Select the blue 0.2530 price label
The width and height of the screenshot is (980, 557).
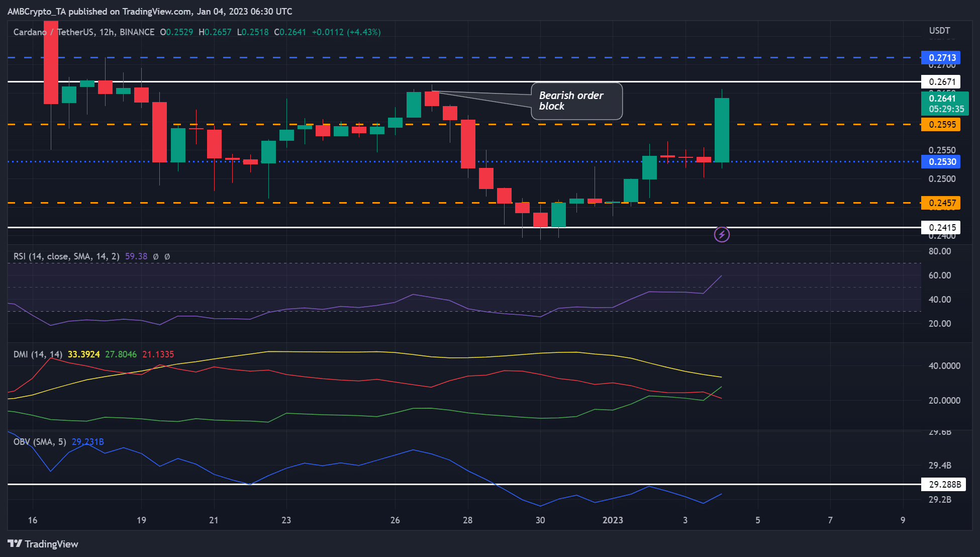click(x=941, y=162)
